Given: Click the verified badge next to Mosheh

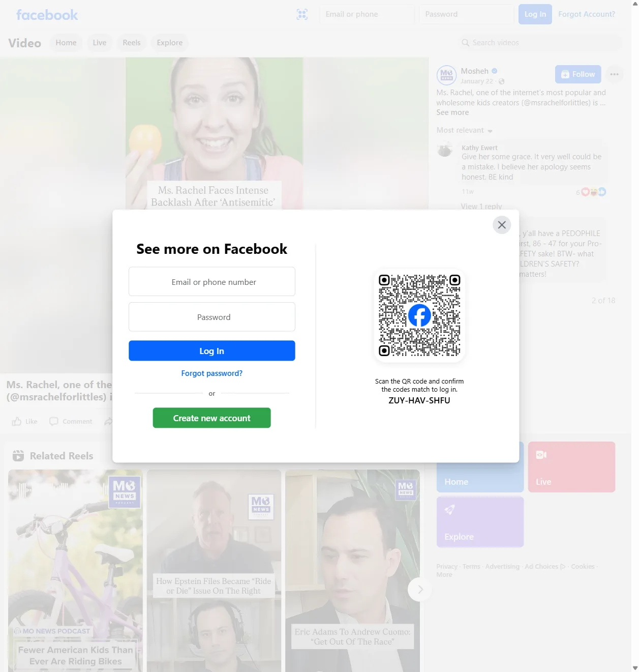Looking at the screenshot, I should [x=494, y=71].
